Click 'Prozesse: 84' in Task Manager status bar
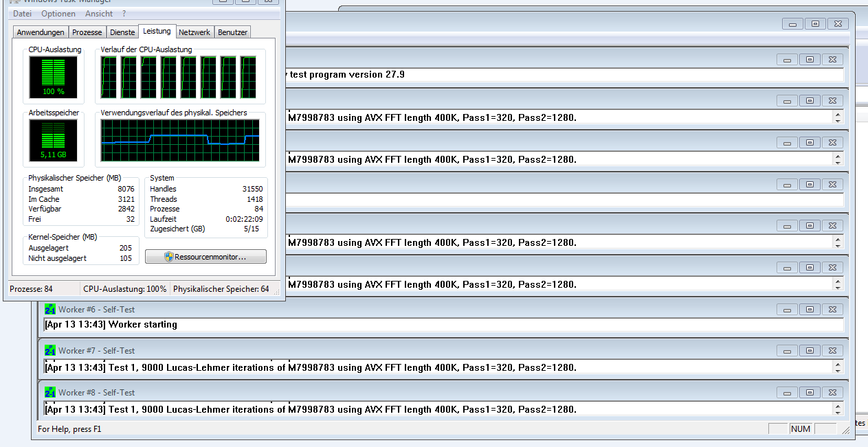Screen dimensions: 868x447 tap(31, 289)
